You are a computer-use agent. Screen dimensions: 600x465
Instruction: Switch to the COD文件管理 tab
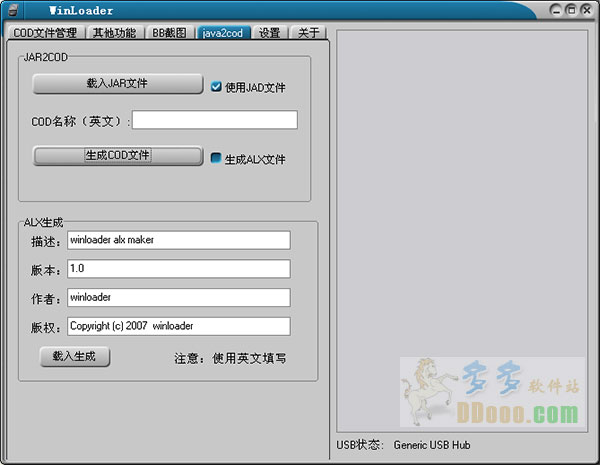[x=46, y=33]
